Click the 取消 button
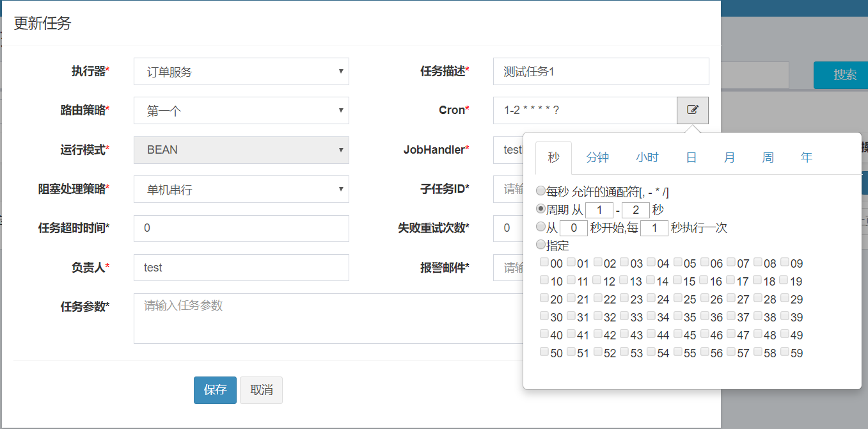 [x=261, y=390]
